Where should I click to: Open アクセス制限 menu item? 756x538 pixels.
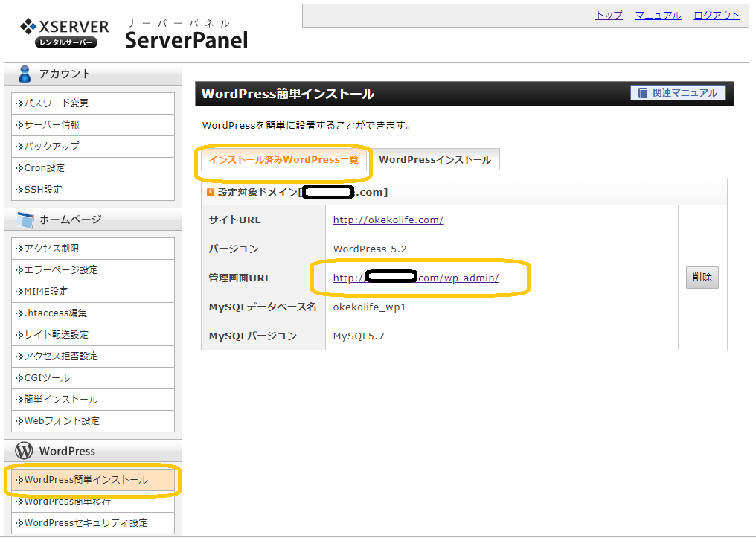(x=93, y=249)
